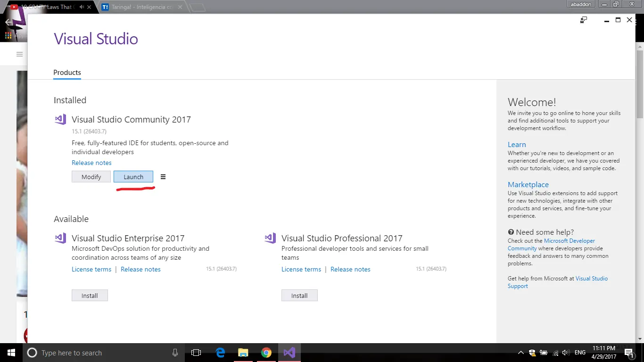Minimize the Visual Studio installer window

click(x=607, y=20)
